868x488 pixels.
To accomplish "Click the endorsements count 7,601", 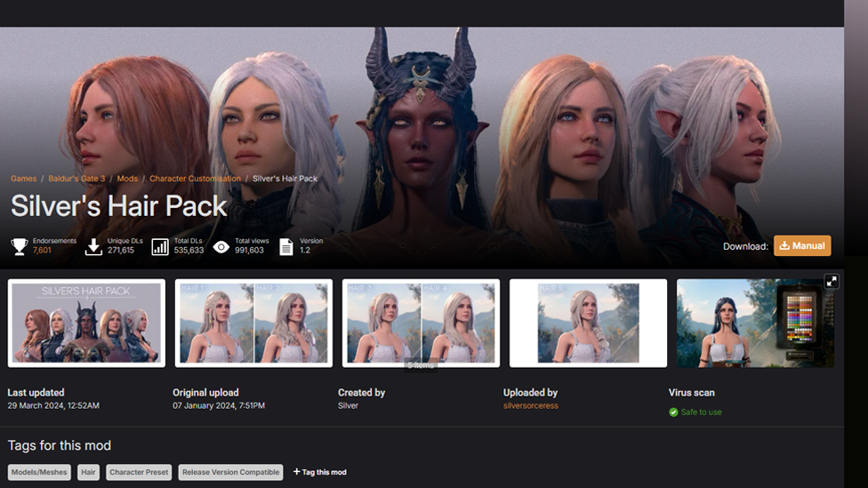I will click(42, 250).
